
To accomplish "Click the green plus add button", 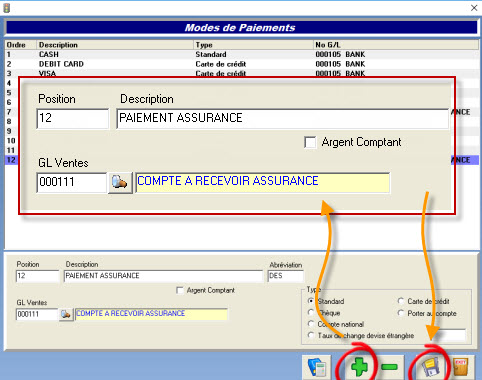I will coord(360,367).
